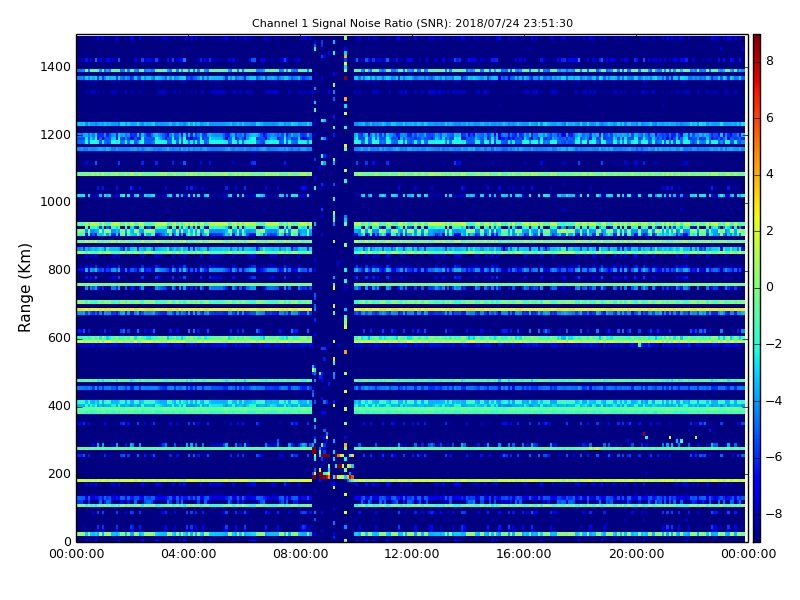
Task: Click the x-axis time label 16:00:00
Action: [x=524, y=554]
